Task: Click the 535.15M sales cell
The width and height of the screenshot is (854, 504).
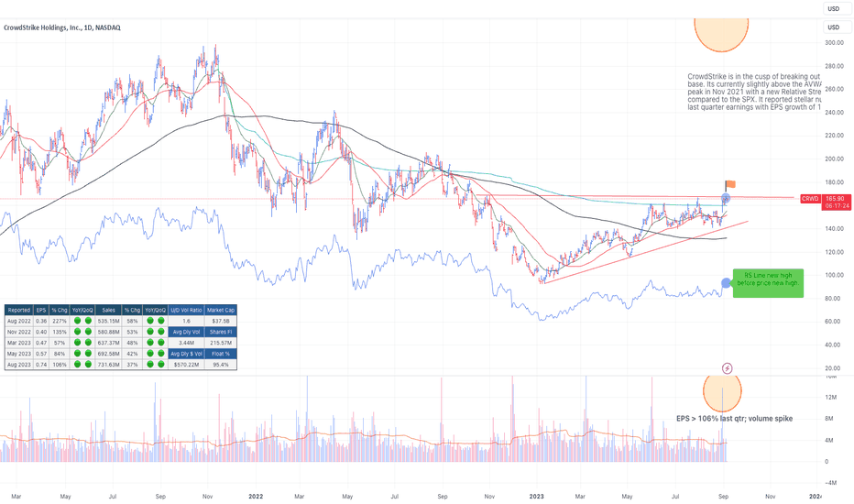Action: pos(108,321)
